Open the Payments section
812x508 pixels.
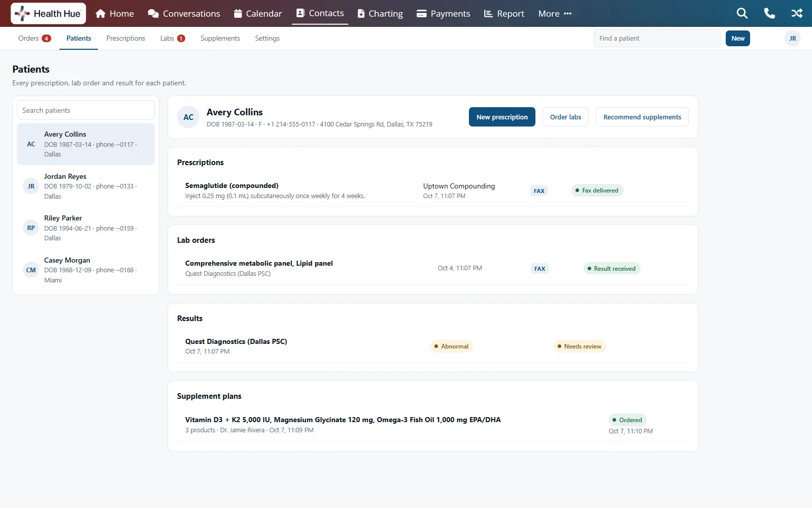[444, 14]
